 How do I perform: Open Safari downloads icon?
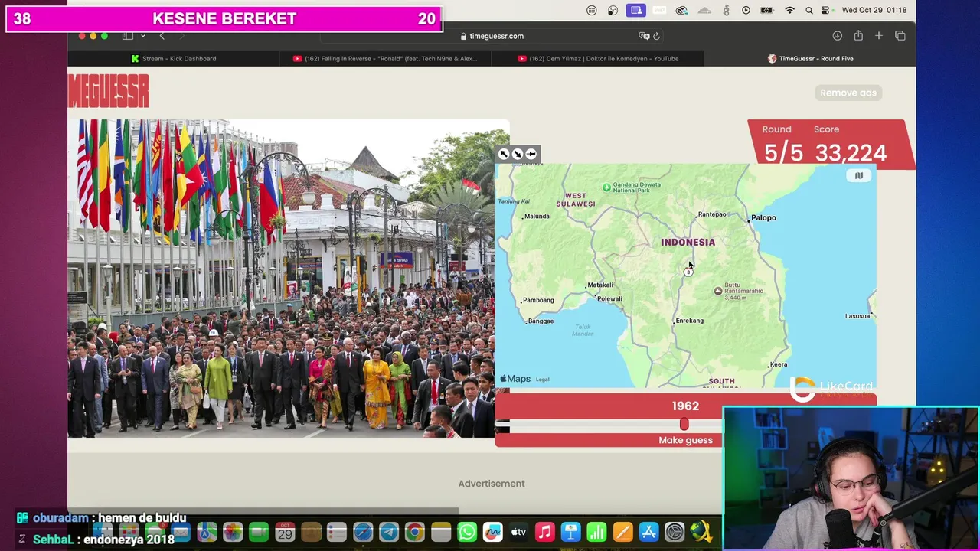coord(838,36)
